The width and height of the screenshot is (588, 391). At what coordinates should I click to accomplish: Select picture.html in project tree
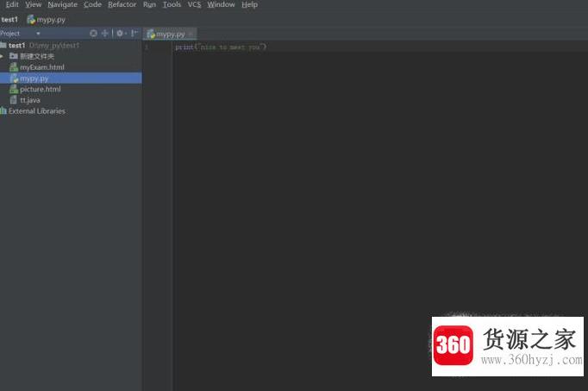(x=41, y=89)
